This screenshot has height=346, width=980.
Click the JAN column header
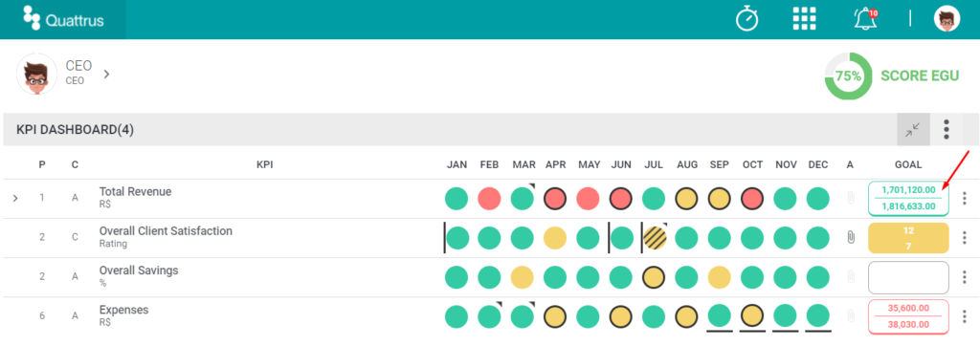pos(457,165)
